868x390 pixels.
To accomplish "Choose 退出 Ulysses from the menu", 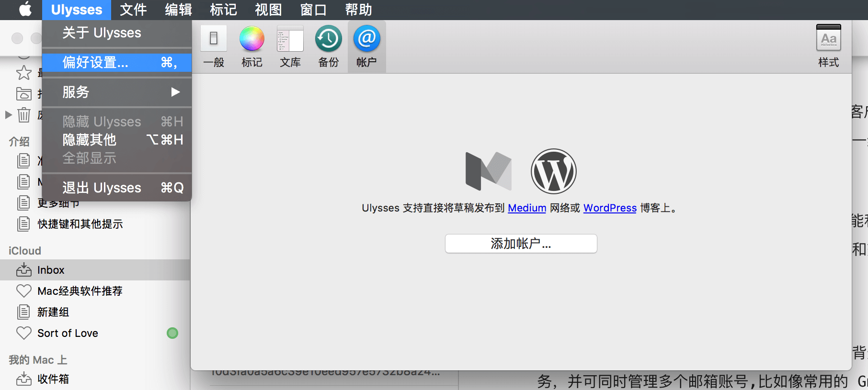I will click(117, 188).
